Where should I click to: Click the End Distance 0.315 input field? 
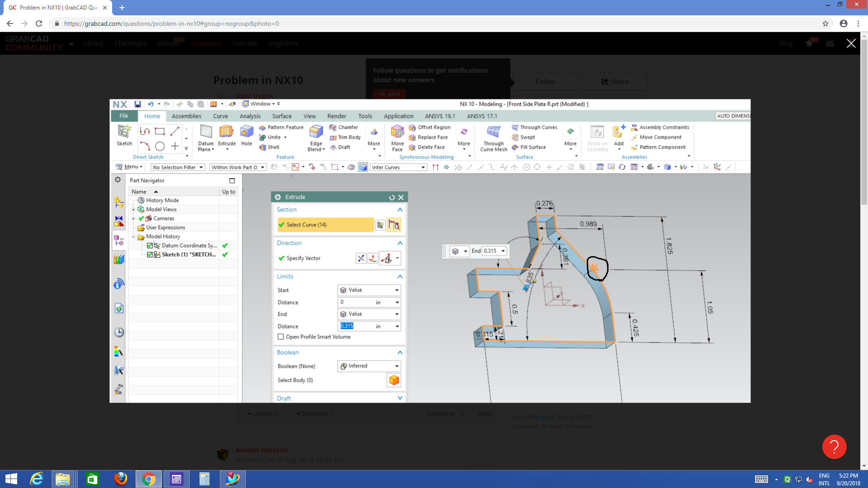pyautogui.click(x=357, y=326)
